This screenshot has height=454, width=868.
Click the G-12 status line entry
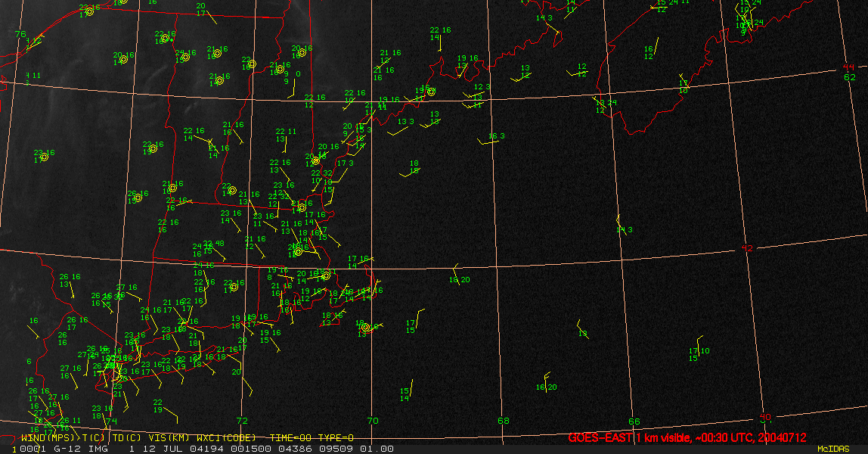pos(66,449)
